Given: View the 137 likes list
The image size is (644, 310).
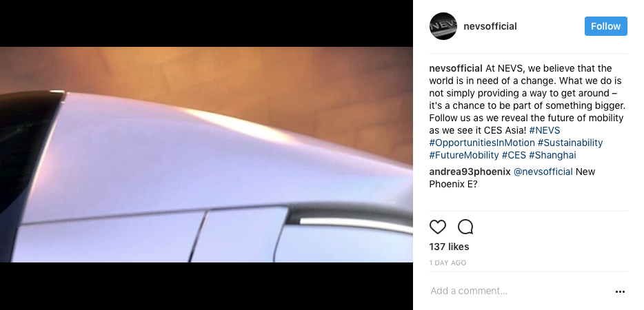Looking at the screenshot, I should 449,247.
